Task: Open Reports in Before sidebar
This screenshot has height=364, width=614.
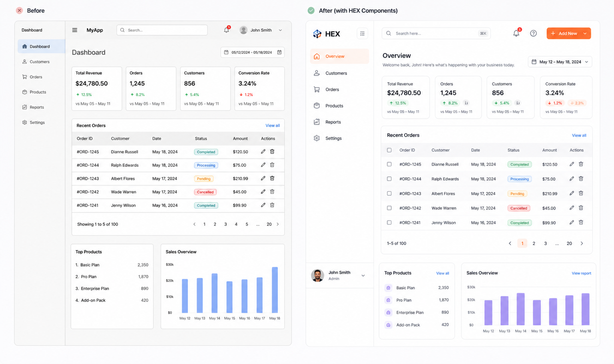Action: (x=33, y=107)
